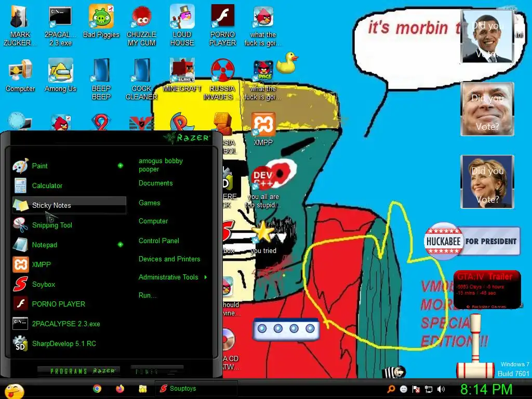Click the GTA:IV Trailer countdown gadget
This screenshot has width=532, height=399.
(487, 290)
